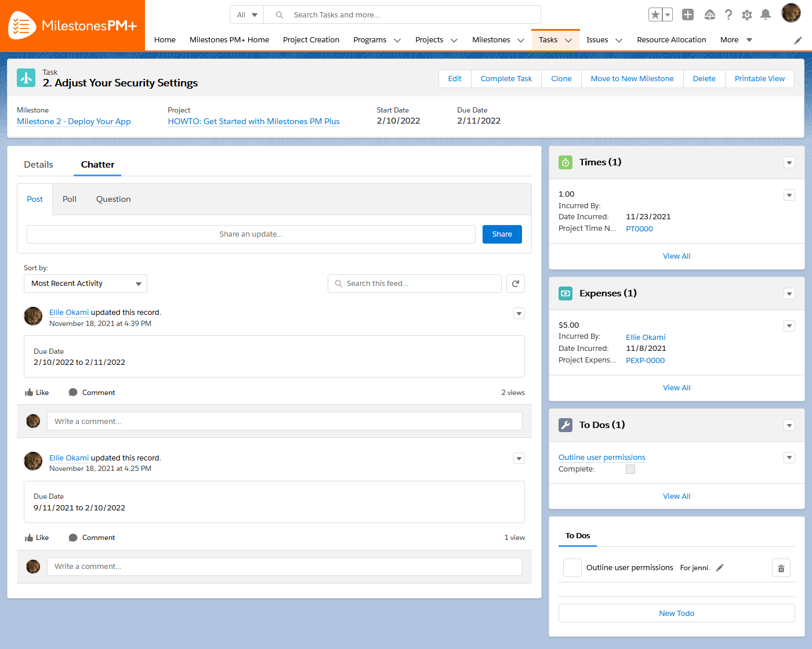Click the Task record icon in header
Screen dimensions: 812x649
click(26, 78)
